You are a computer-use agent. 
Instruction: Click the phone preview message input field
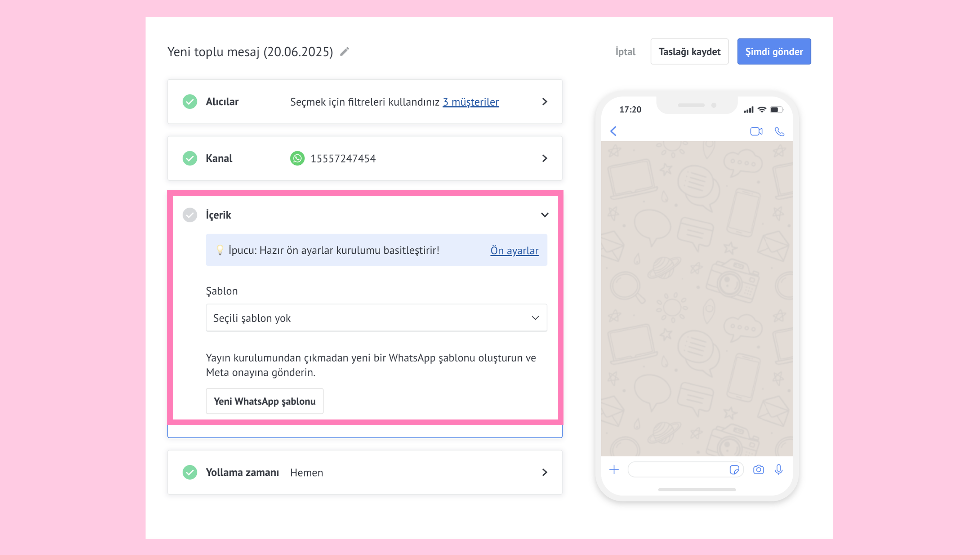[x=686, y=470]
